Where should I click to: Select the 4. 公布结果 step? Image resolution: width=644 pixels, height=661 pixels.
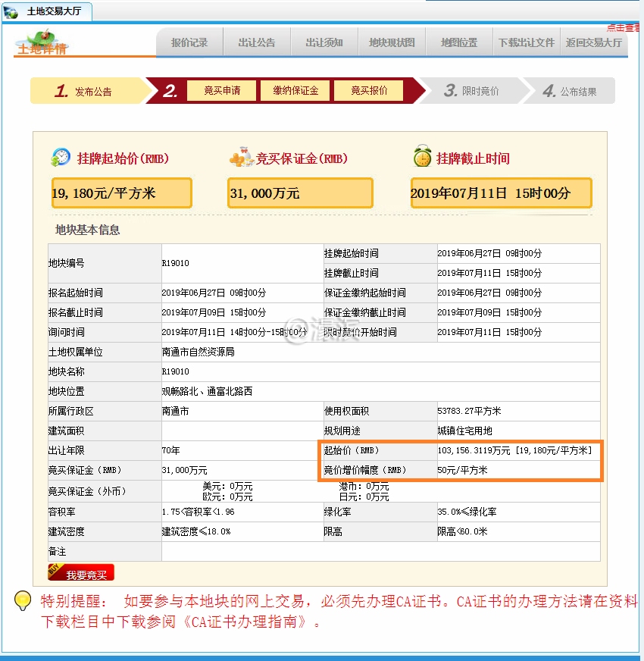coord(570,91)
